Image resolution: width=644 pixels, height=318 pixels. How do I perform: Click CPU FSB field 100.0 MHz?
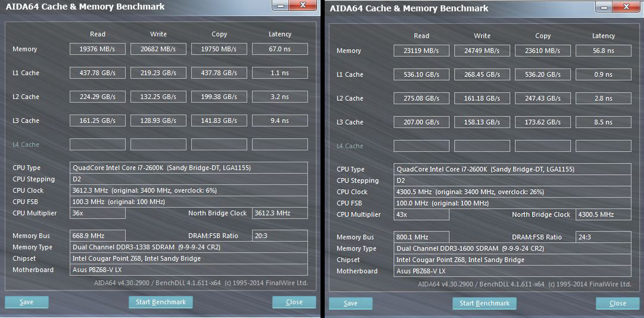(512, 203)
